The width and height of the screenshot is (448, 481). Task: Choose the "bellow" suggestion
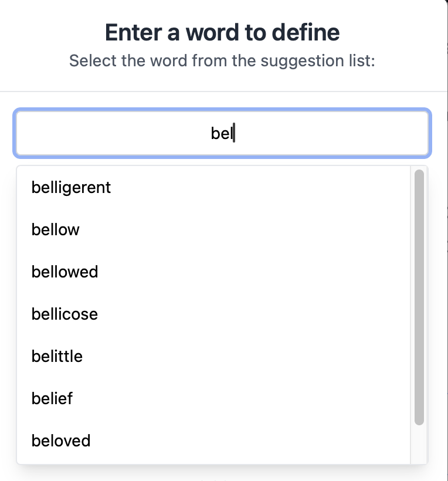(x=56, y=230)
